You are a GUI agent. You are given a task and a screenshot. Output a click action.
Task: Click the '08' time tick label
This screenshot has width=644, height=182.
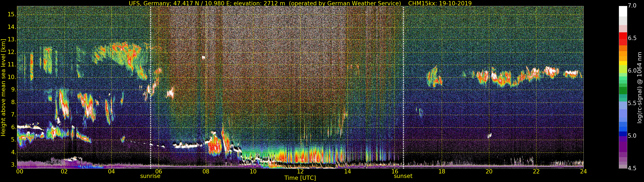point(206,172)
